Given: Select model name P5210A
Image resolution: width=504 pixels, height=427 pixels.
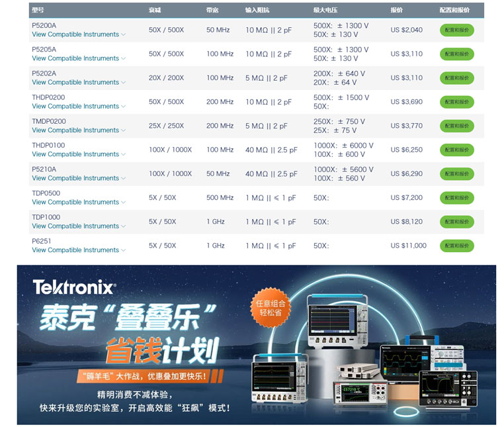Looking at the screenshot, I should (44, 169).
